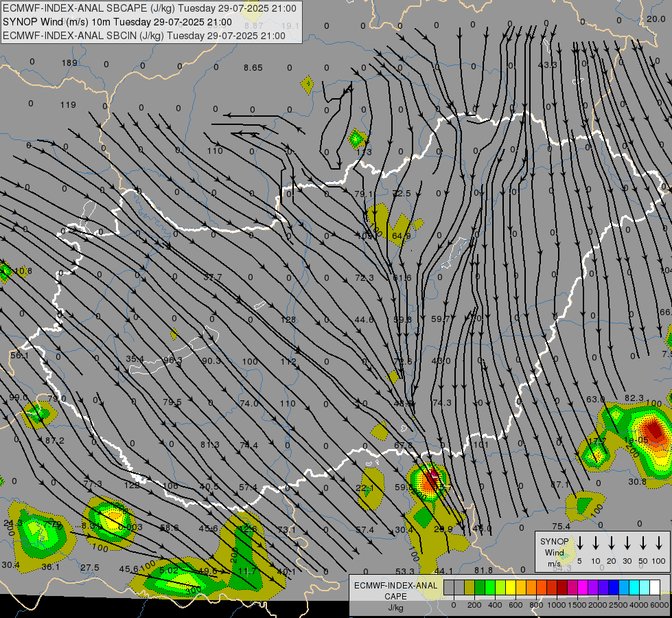The image size is (672, 618).
Task: Click the SBCAPE title line in the header box
Action: pyautogui.click(x=150, y=8)
